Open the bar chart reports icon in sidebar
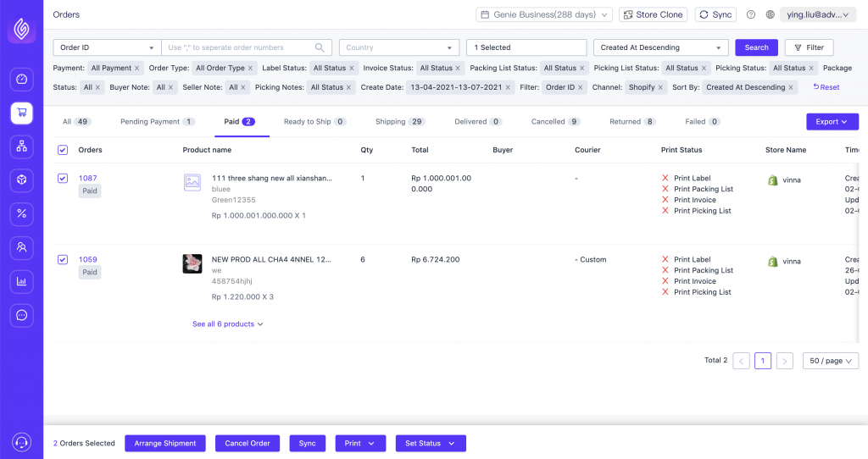The image size is (868, 459). pyautogui.click(x=21, y=281)
